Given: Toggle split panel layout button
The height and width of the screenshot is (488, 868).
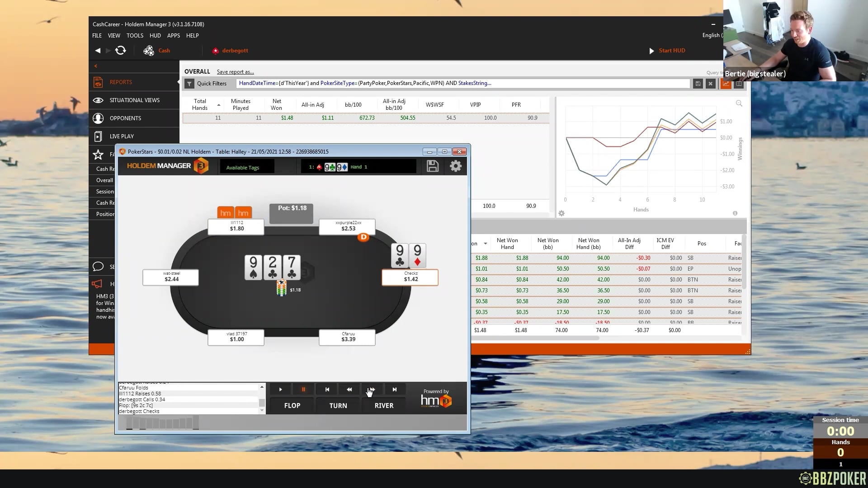Looking at the screenshot, I should [739, 84].
